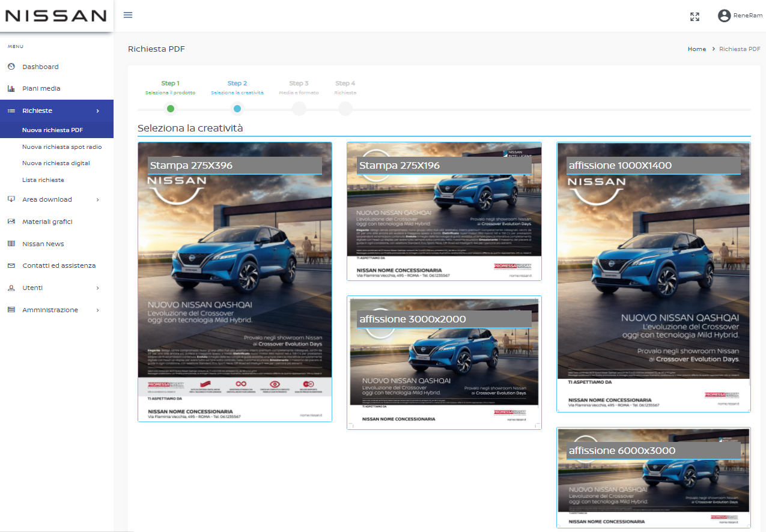Click the fullscreen expand icon

click(x=695, y=16)
